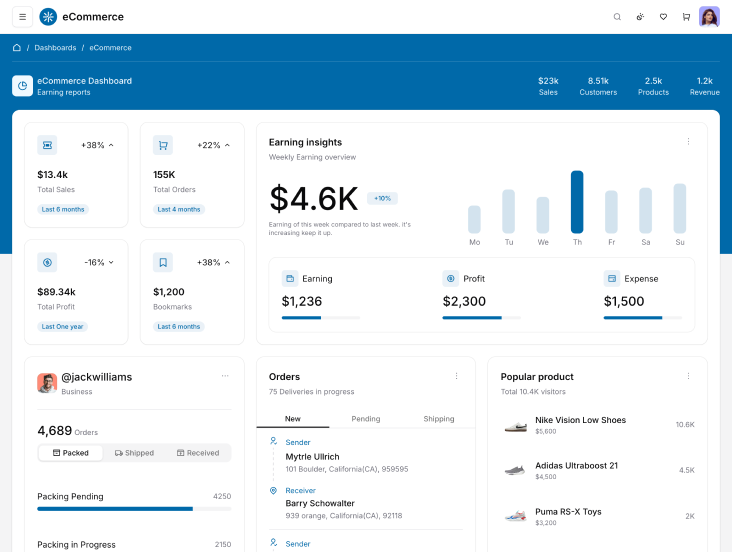Open the shopping cart icon in header
This screenshot has width=732, height=552.
coord(686,17)
